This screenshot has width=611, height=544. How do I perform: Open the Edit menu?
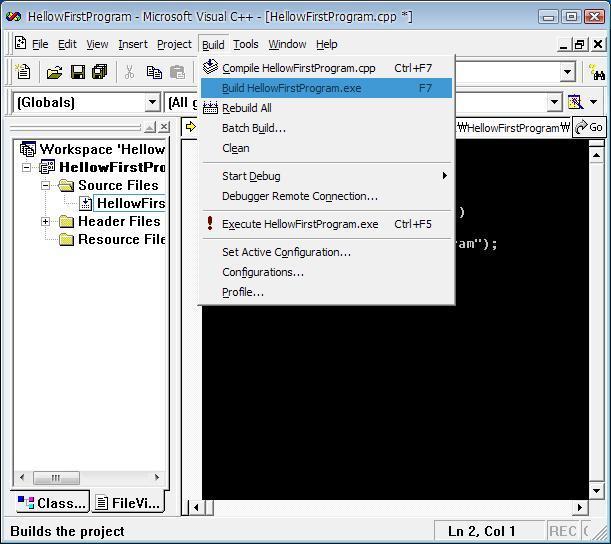(x=67, y=44)
